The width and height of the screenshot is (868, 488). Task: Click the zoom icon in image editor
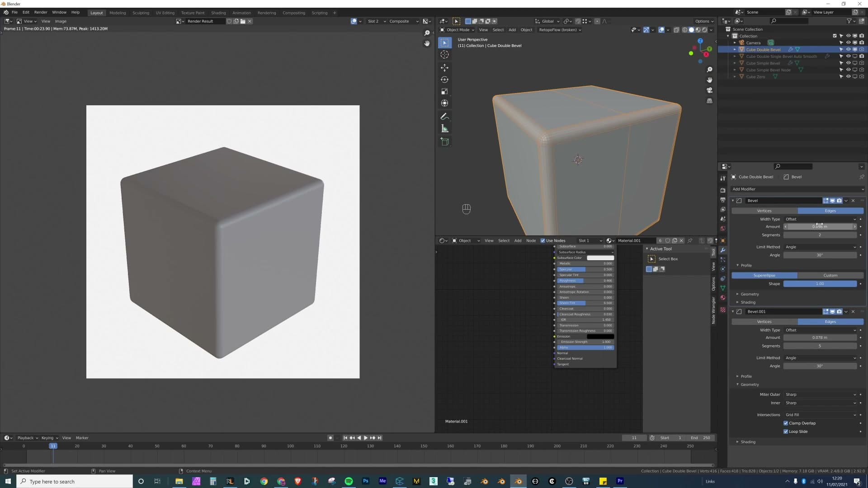(x=427, y=33)
